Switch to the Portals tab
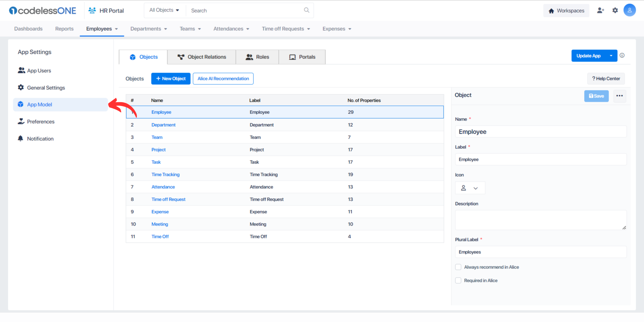Viewport: 644px width, 322px height. pos(302,57)
